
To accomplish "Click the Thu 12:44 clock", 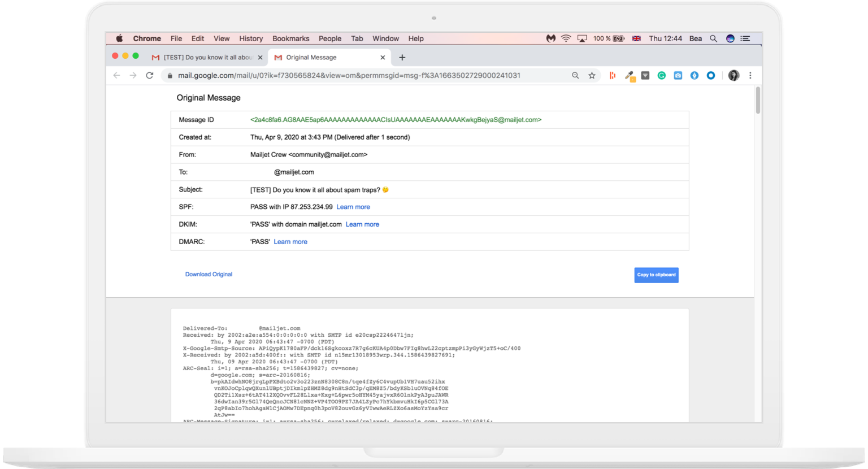I will click(x=665, y=38).
